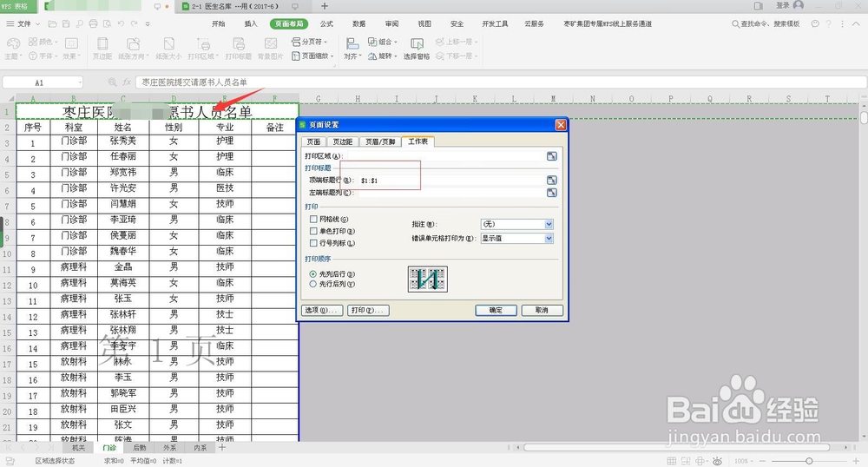Switch to the 页眉/页脚 tab in dialog

pyautogui.click(x=380, y=141)
